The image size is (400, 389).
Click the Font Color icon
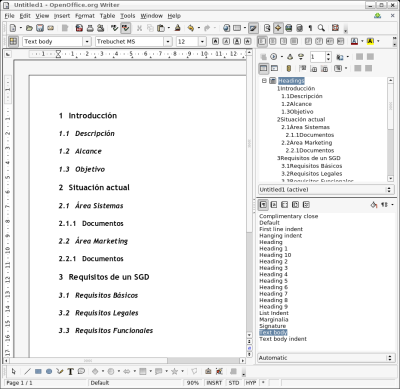click(x=354, y=41)
